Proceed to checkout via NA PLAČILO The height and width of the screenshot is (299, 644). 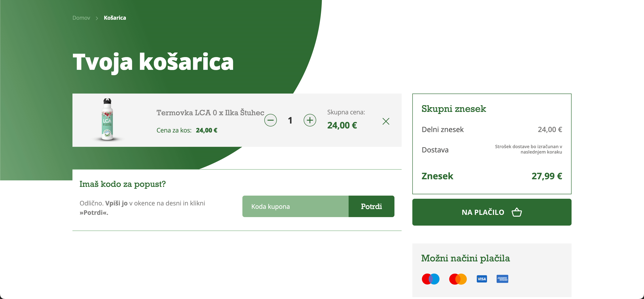click(491, 212)
